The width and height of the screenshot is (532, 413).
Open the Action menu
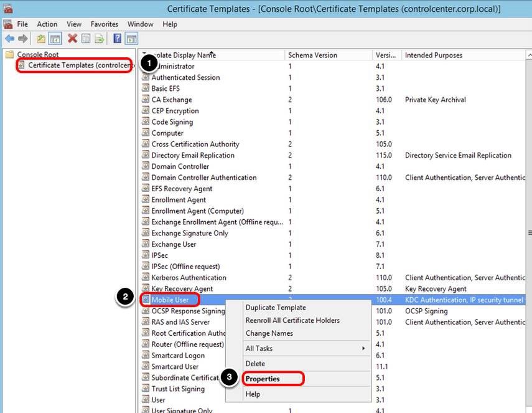tap(47, 24)
